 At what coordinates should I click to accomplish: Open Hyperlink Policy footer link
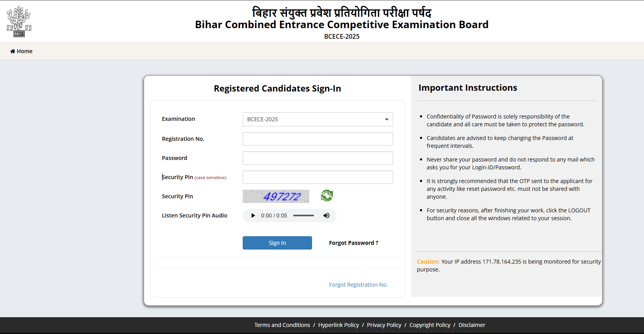338,325
